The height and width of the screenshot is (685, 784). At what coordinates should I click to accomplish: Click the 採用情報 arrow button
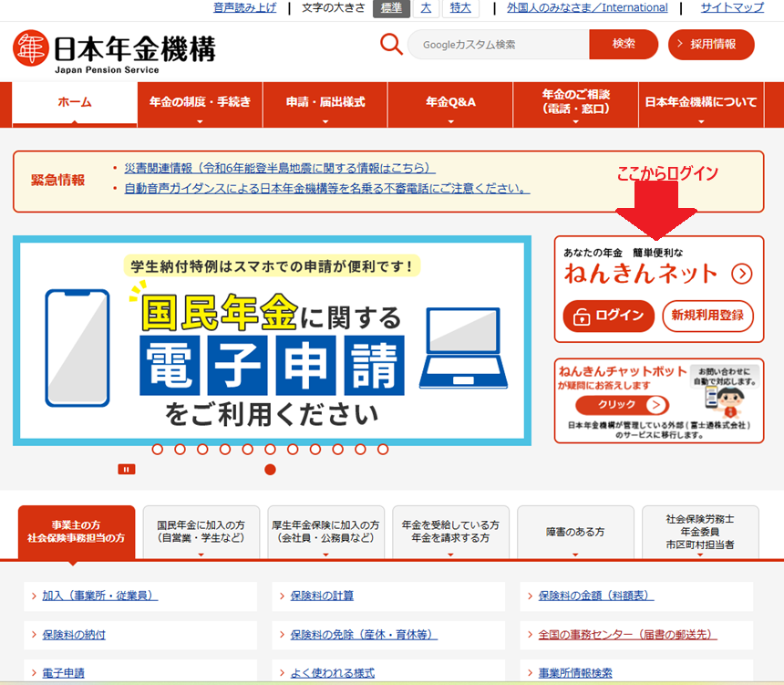[x=711, y=44]
